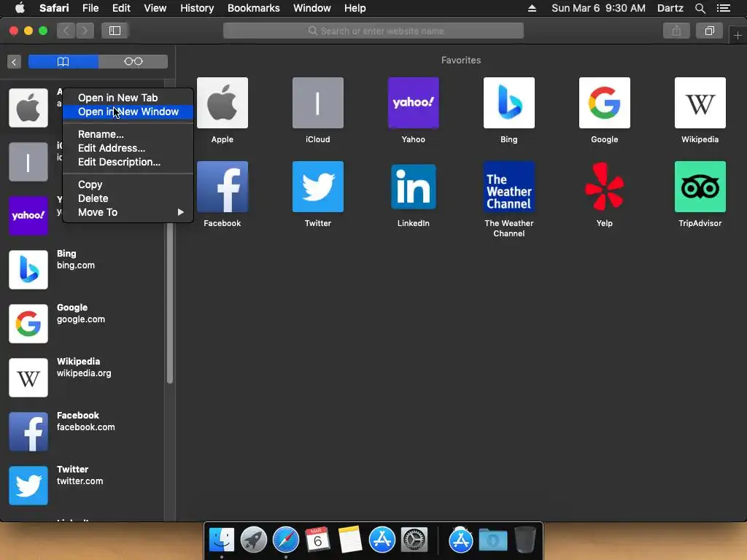Open Apple favorite tile in Favorites grid

[222, 103]
